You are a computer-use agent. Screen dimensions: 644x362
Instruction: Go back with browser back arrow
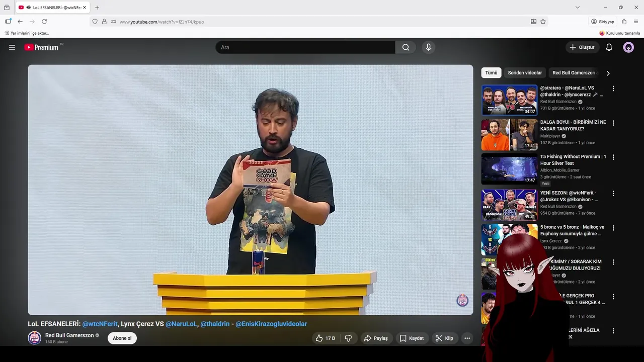click(x=20, y=22)
